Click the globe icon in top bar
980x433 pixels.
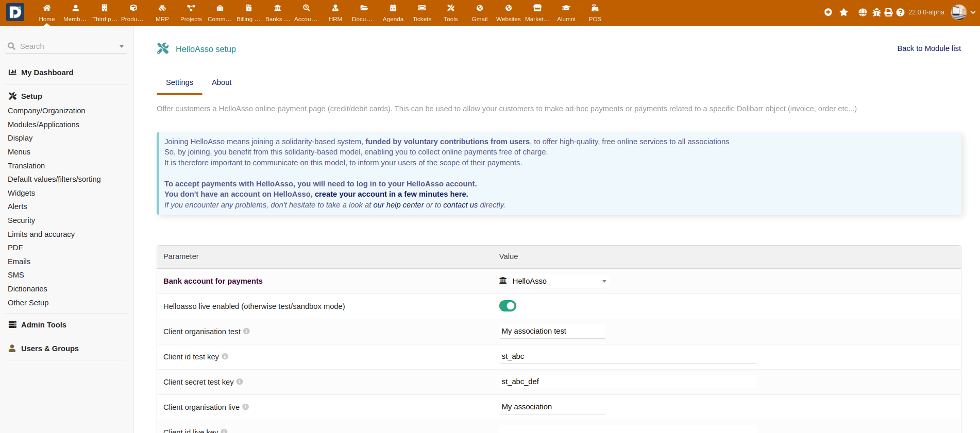click(863, 12)
